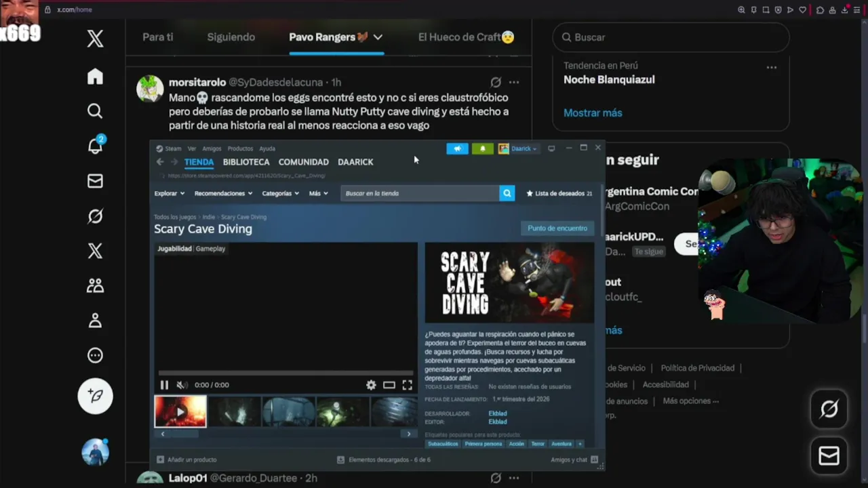Click Steam Friends and chat icon
Image resolution: width=868 pixels, height=488 pixels.
point(594,460)
